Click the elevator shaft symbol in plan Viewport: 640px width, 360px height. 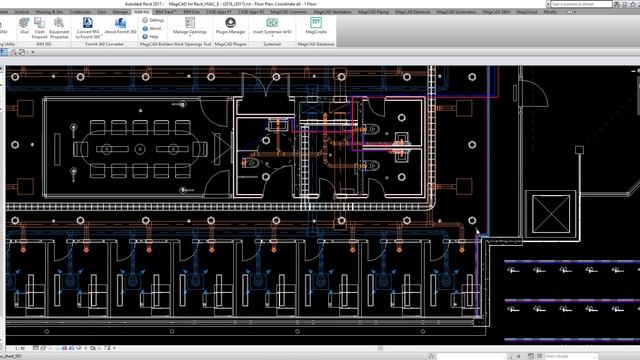(x=551, y=214)
